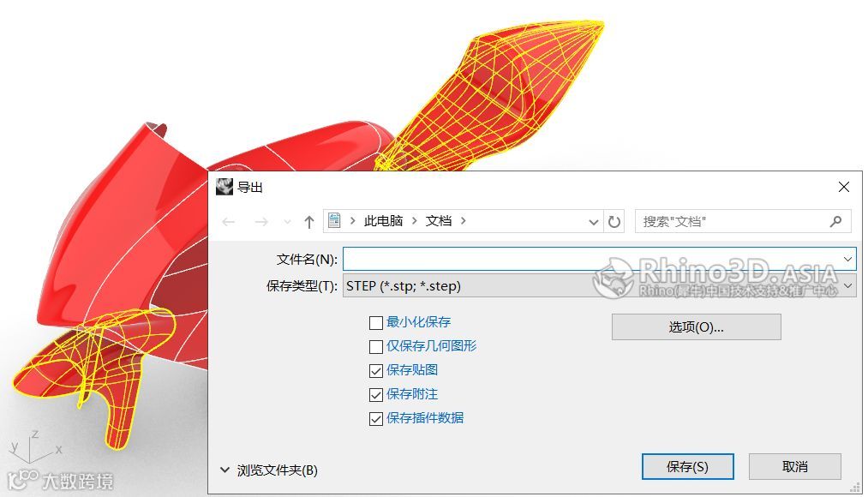The image size is (868, 497).
Task: Expand 浏览文件夹 section
Action: click(x=269, y=470)
